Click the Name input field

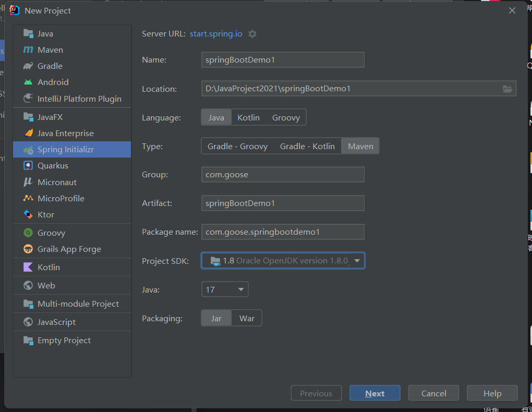(x=283, y=60)
